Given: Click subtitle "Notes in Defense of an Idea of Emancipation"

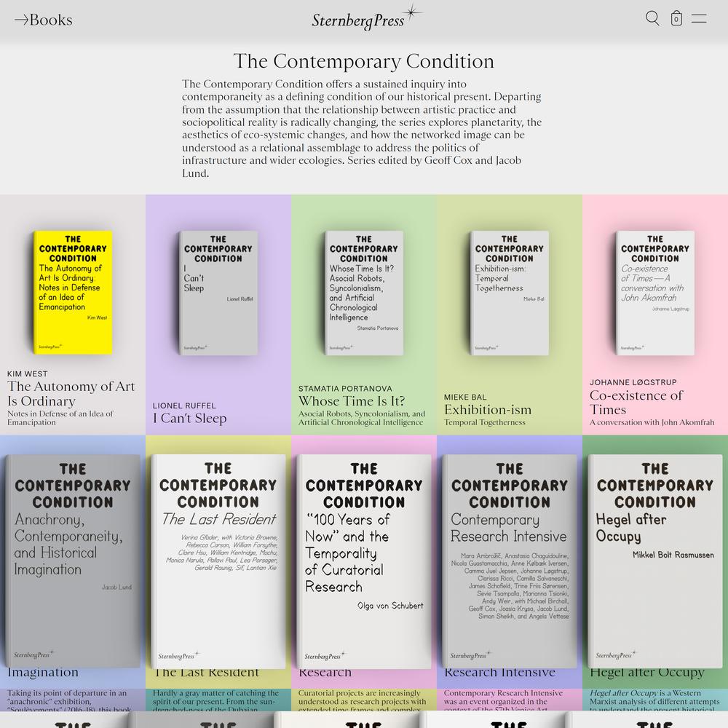Looking at the screenshot, I should (x=60, y=418).
